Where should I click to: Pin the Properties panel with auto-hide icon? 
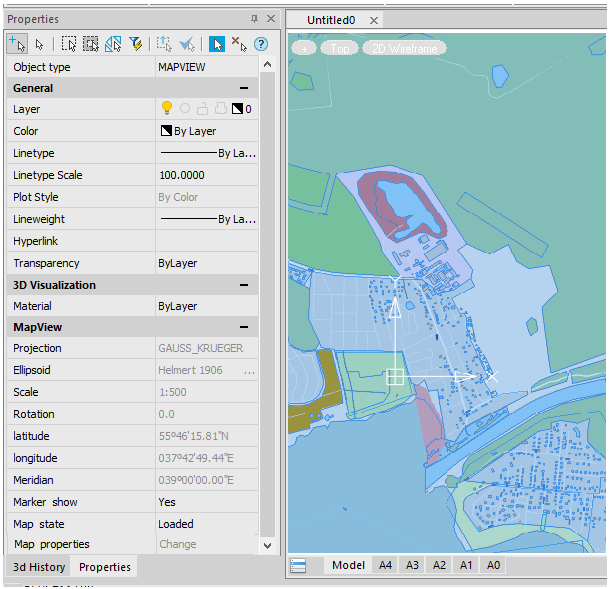tap(254, 19)
